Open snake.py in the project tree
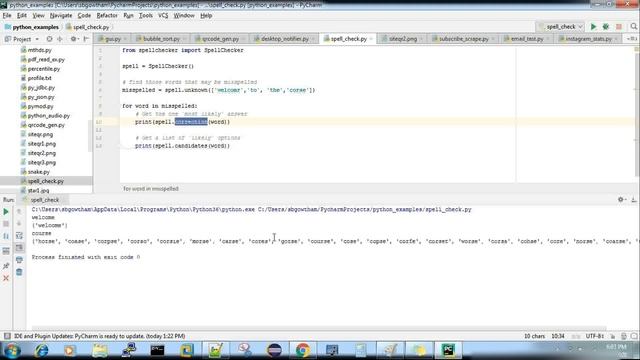The width and height of the screenshot is (640, 360). 38,172
